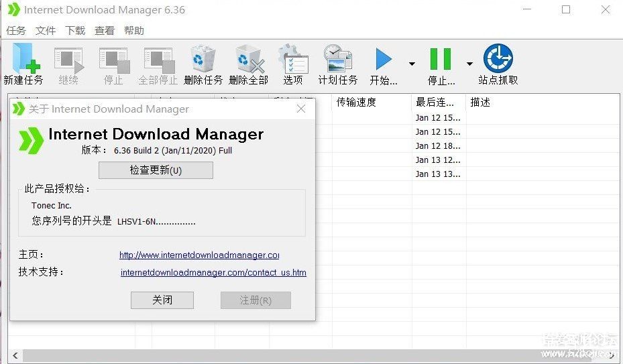Open the internetdownloadmanager.com homepage link
Image resolution: width=623 pixels, height=364 pixels.
199,255
